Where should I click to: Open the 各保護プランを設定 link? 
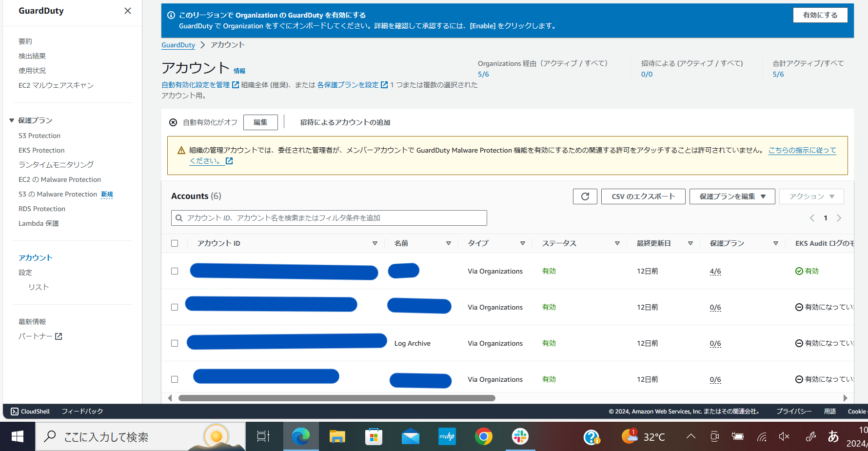[352, 85]
